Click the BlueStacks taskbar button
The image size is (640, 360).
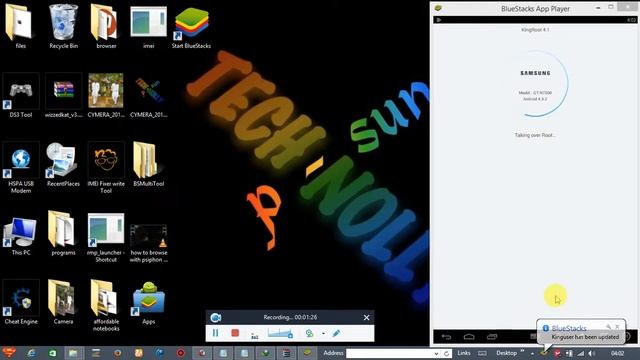[x=307, y=353]
